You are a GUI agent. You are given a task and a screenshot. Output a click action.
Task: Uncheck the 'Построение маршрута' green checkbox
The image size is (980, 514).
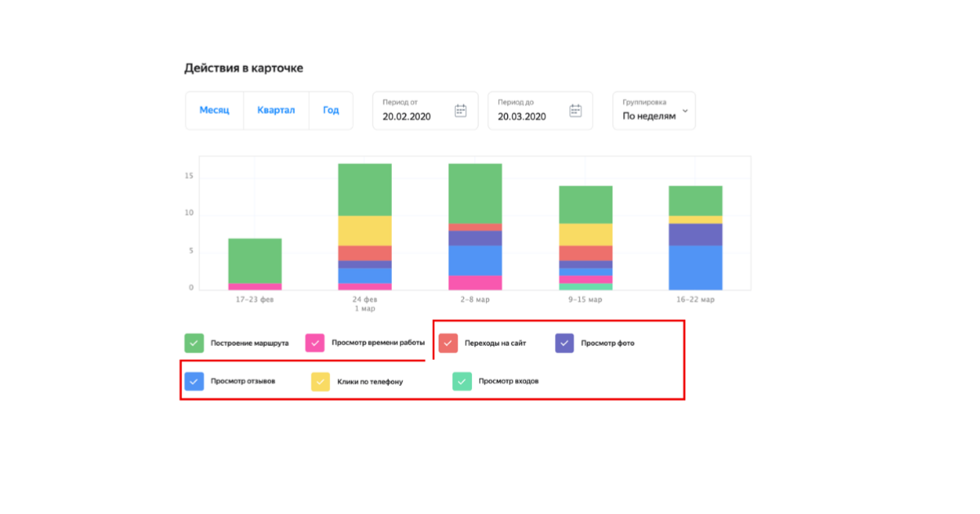194,343
